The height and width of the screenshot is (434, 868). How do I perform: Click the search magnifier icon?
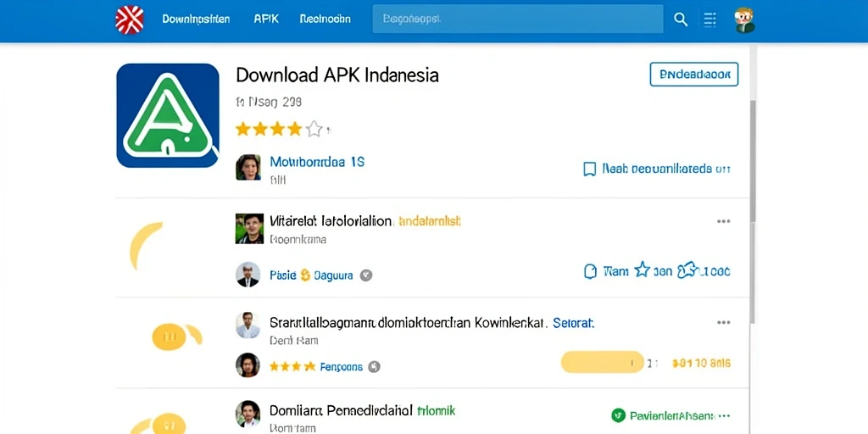click(681, 19)
